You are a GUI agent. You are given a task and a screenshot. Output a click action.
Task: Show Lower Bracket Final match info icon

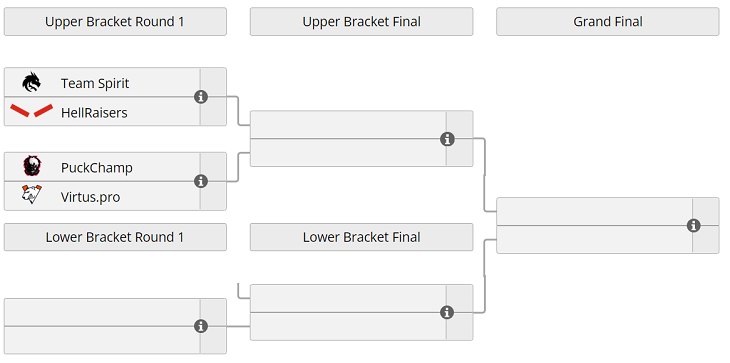(x=447, y=312)
